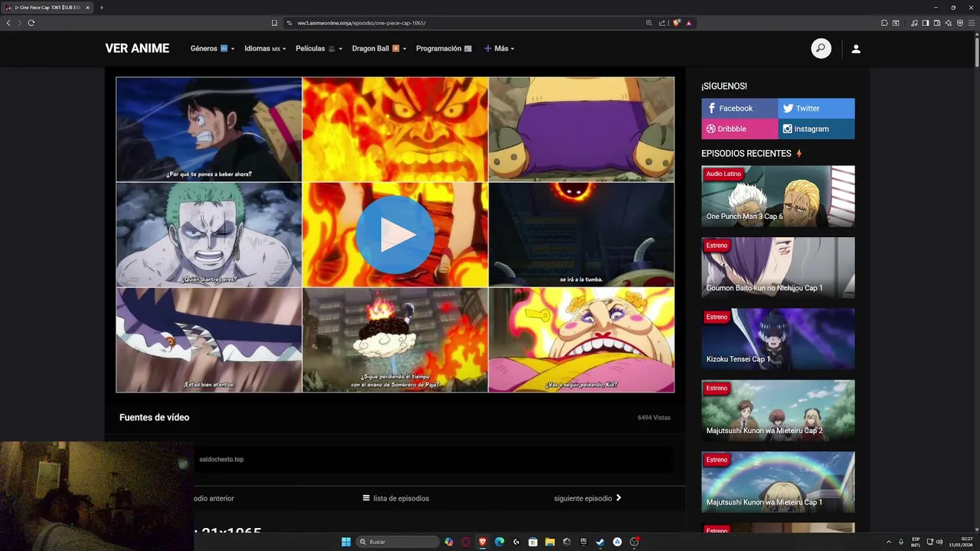This screenshot has width=980, height=551.
Task: Open the lista de episodios link
Action: (395, 498)
